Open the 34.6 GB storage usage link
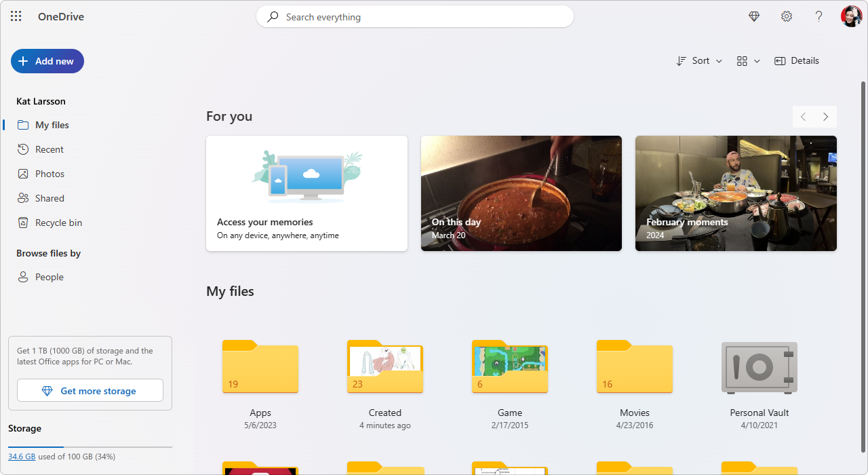The width and height of the screenshot is (868, 475). (21, 456)
